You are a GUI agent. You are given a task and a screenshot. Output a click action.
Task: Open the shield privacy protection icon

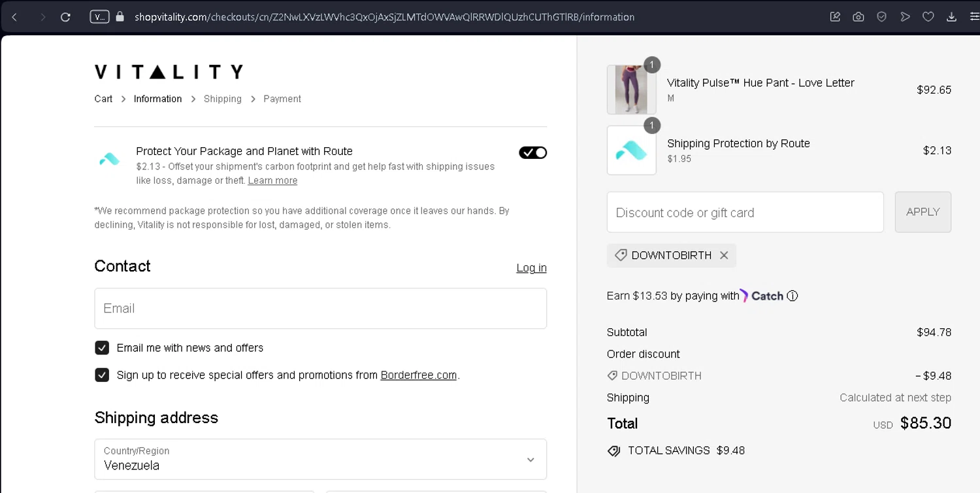coord(881,17)
